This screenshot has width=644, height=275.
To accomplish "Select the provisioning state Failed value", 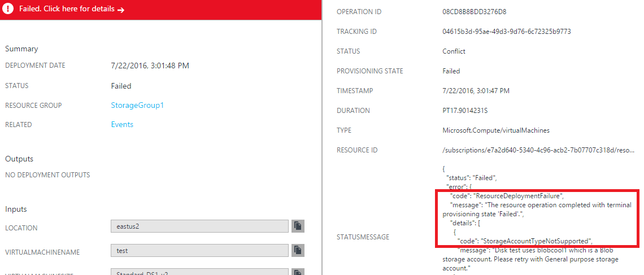I will click(x=451, y=71).
